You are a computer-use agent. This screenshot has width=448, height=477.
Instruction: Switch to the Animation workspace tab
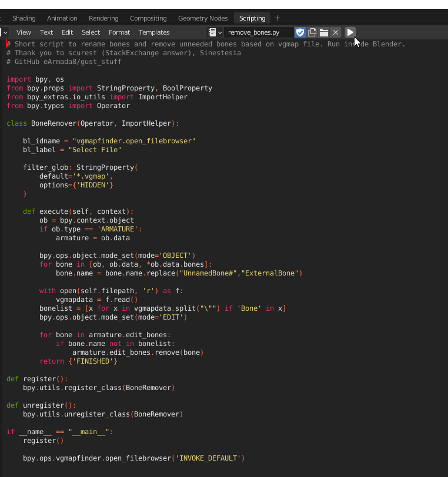point(62,18)
